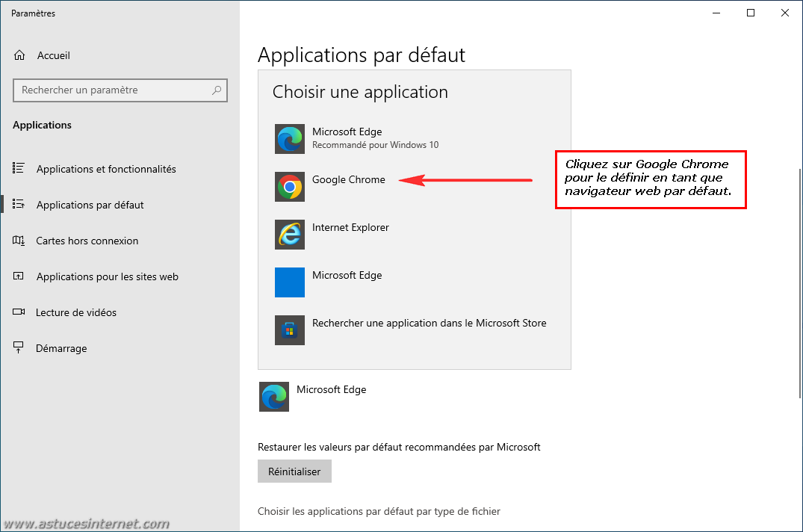Open Choisir les applications par défaut par type de fichier

(x=379, y=511)
